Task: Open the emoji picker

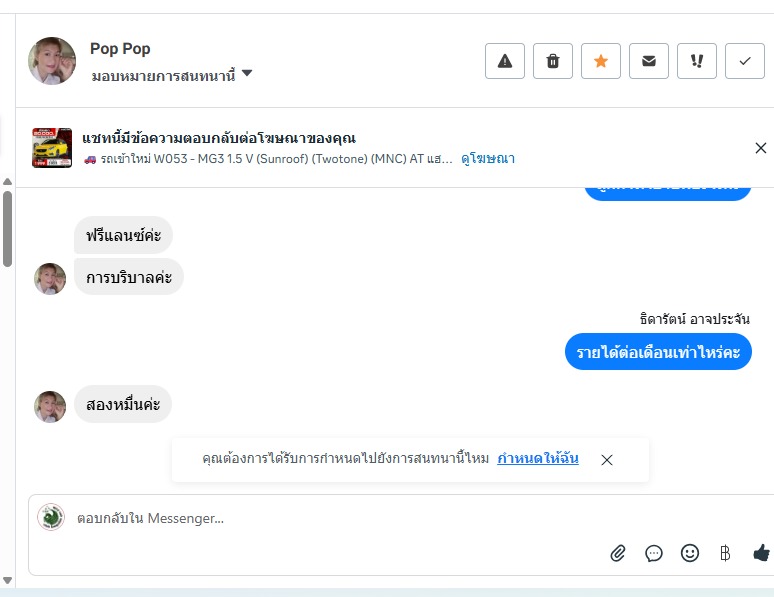Action: pos(690,553)
